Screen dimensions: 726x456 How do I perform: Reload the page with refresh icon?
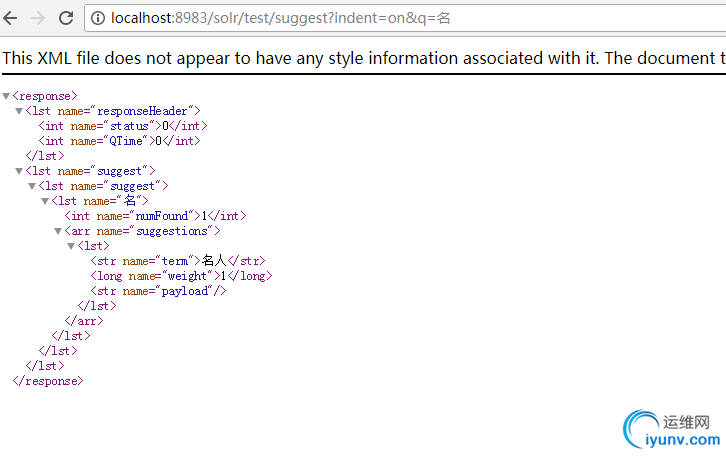click(66, 18)
